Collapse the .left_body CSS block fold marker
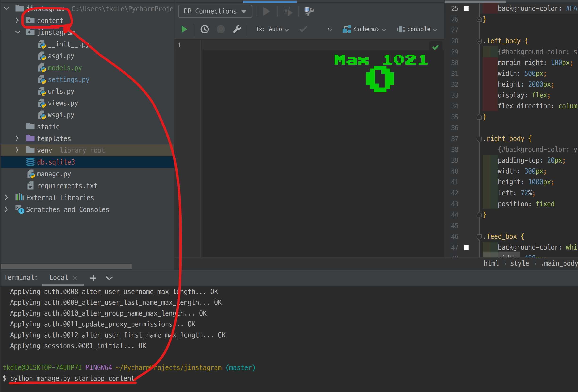 [479, 41]
